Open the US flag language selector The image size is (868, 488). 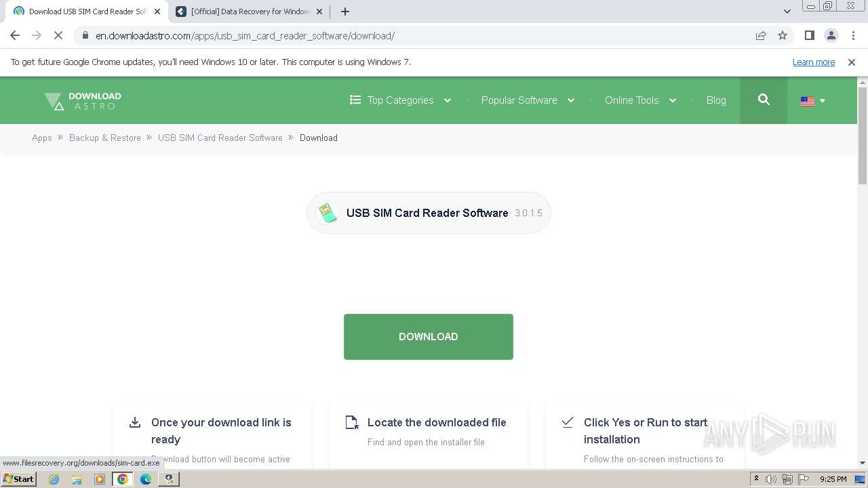click(812, 101)
